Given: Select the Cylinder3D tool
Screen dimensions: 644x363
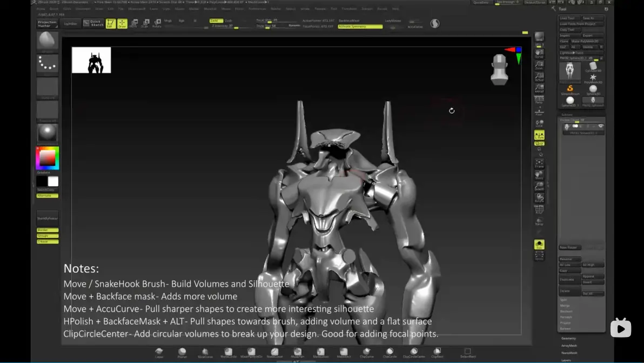Looking at the screenshot, I should (x=593, y=67).
